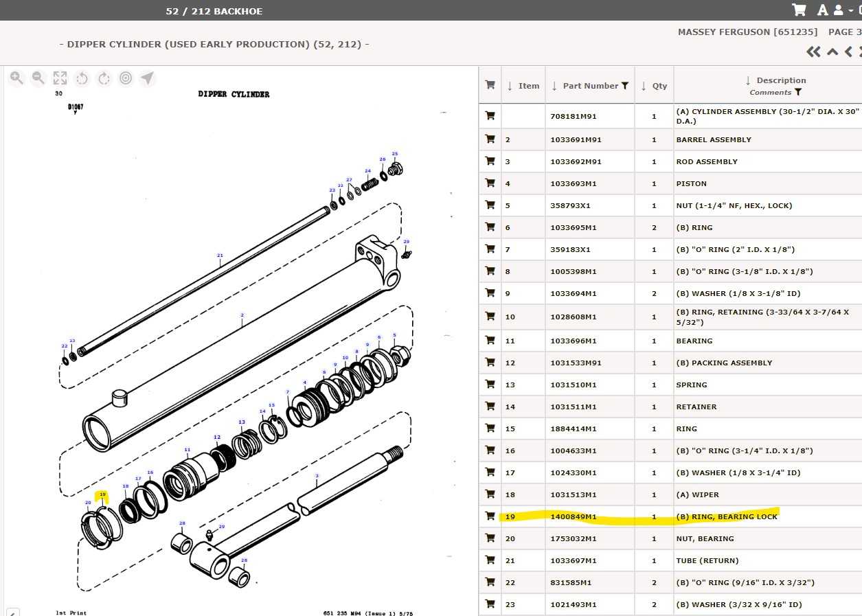Click description '(B) "O" RING (9/16" I.D. X 3/32")'
The width and height of the screenshot is (862, 616).
(x=745, y=582)
